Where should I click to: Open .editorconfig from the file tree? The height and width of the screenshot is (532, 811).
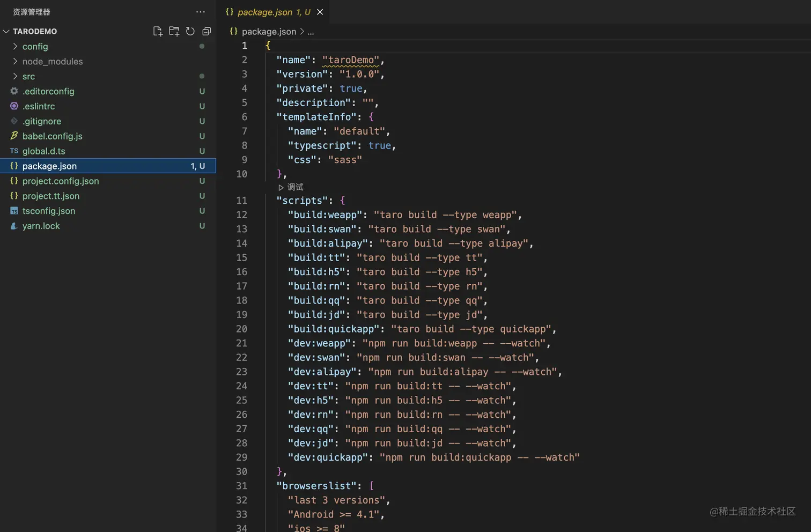point(108,91)
